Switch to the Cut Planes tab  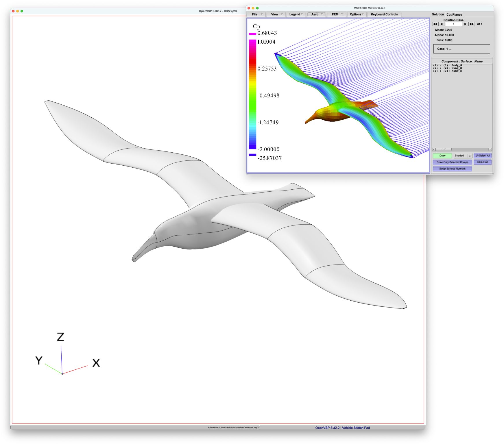click(x=454, y=14)
